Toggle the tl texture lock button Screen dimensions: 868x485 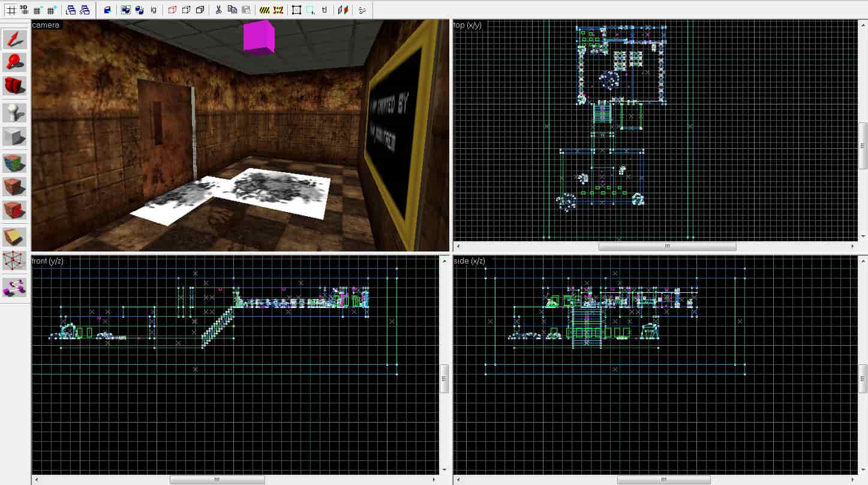click(325, 10)
